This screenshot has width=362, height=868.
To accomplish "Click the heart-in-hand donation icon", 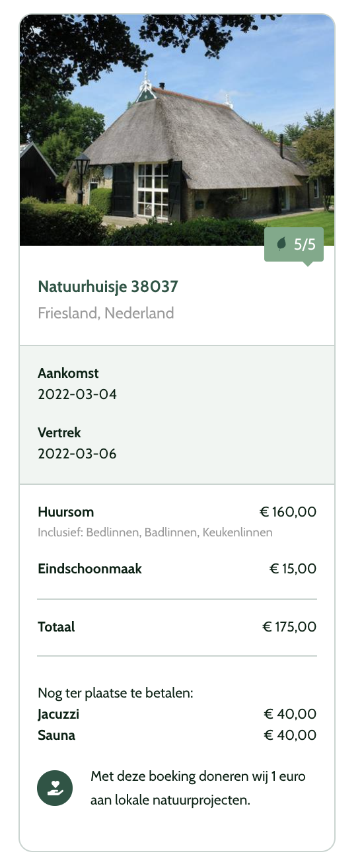I will 55,788.
